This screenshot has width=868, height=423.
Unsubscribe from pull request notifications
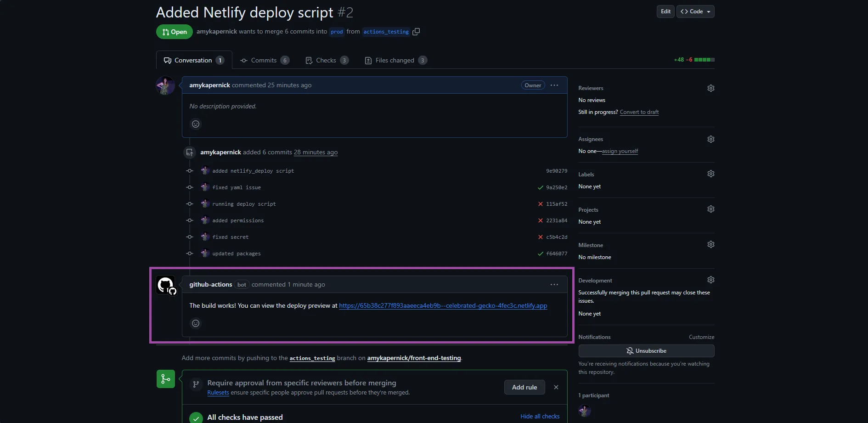pos(646,351)
